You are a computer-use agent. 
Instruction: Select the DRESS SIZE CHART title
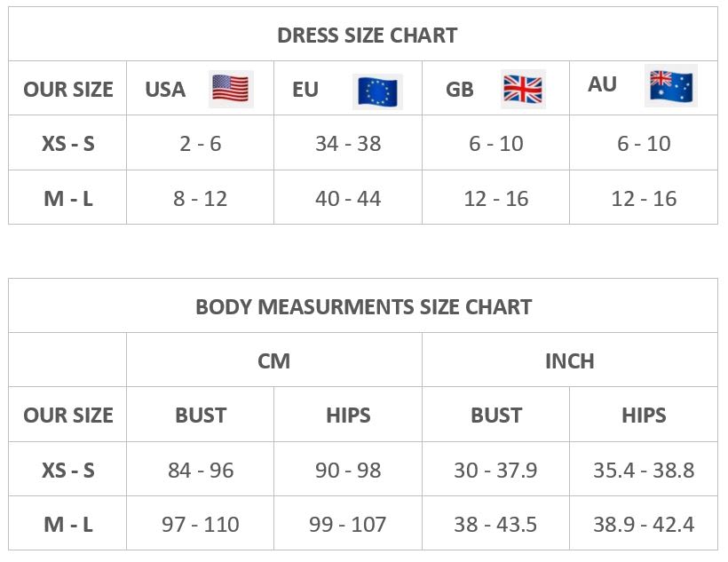click(367, 36)
